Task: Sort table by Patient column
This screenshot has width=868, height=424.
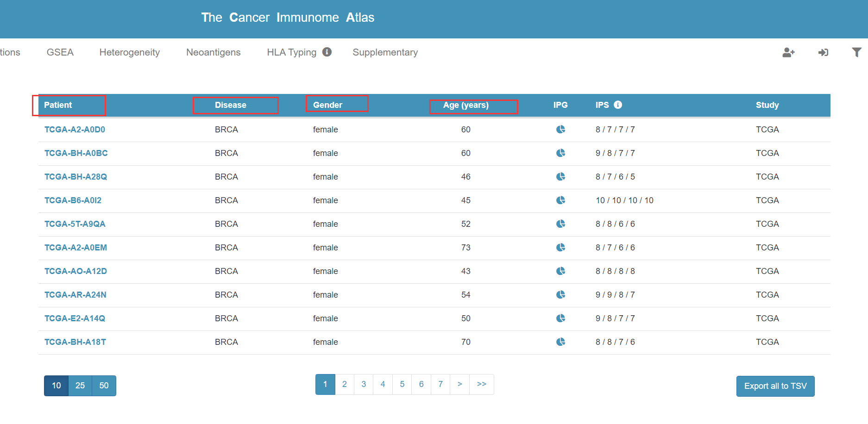Action: (58, 105)
